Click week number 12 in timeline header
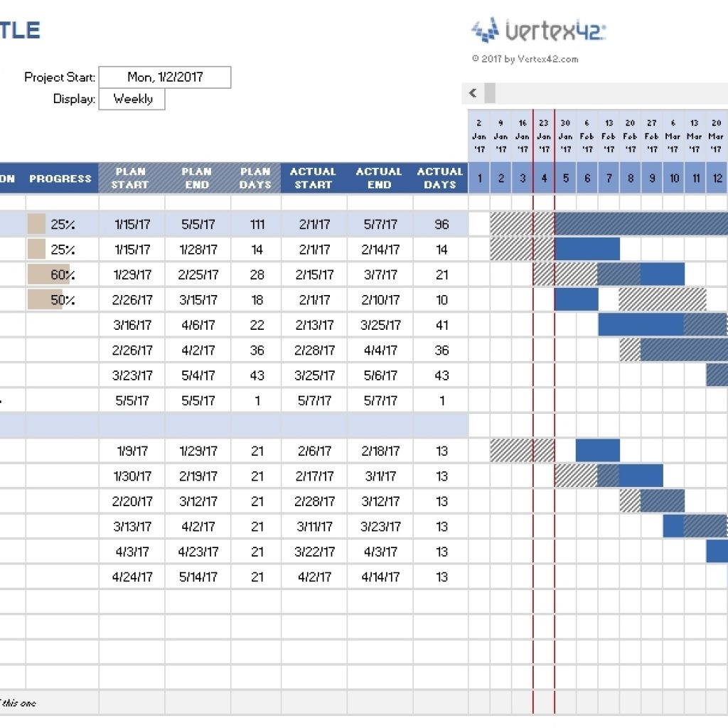728x728 pixels. (717, 178)
